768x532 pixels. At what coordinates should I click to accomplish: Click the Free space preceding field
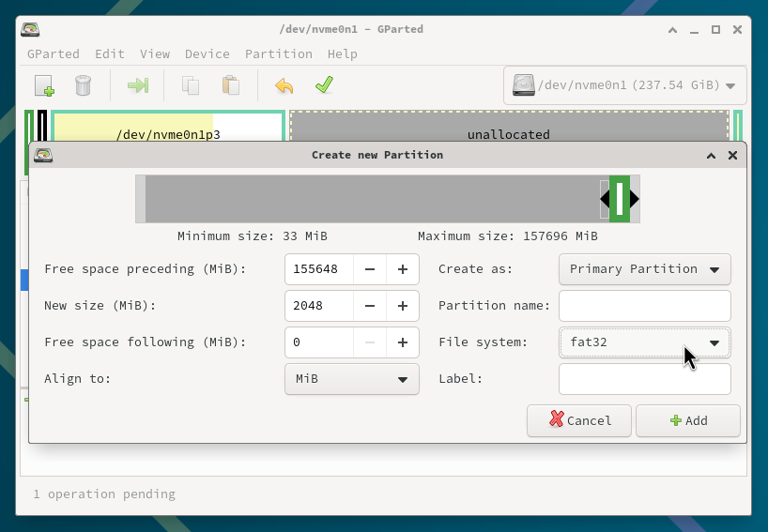[x=319, y=269]
